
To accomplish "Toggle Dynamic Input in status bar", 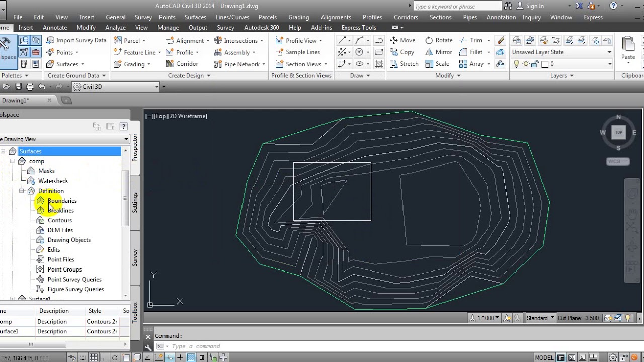I will click(171, 358).
